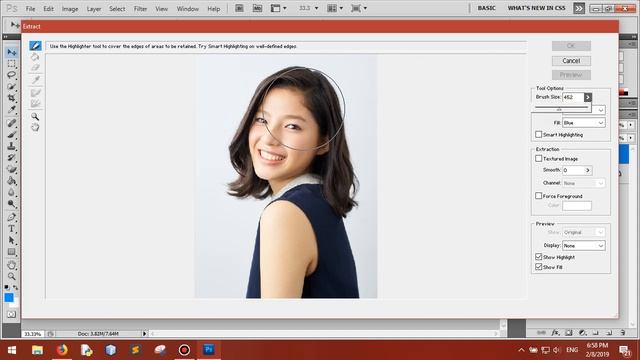Viewport: 640px width, 360px height.
Task: Switch to BASIC workspace
Action: click(x=487, y=8)
